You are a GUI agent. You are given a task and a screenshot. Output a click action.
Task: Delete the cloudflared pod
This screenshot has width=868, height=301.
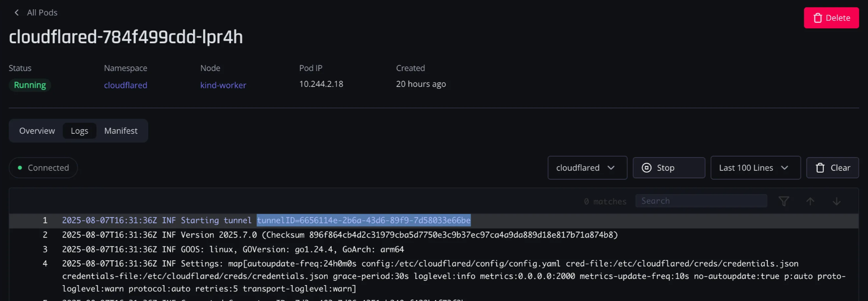(x=831, y=18)
